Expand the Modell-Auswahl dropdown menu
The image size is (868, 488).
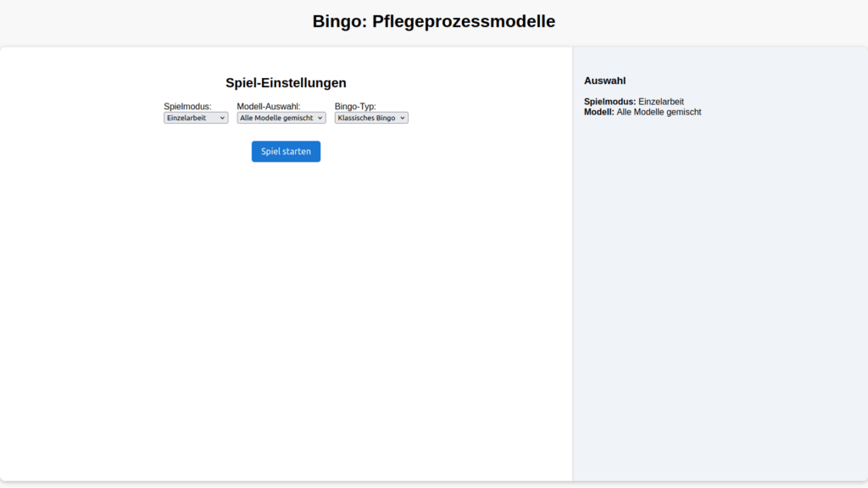point(281,118)
